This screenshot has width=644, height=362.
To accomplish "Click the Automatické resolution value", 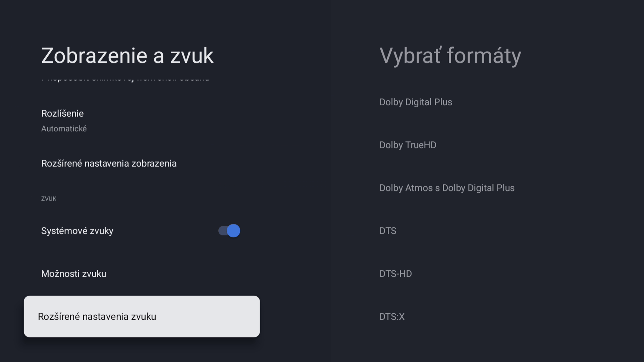I will pyautogui.click(x=64, y=129).
